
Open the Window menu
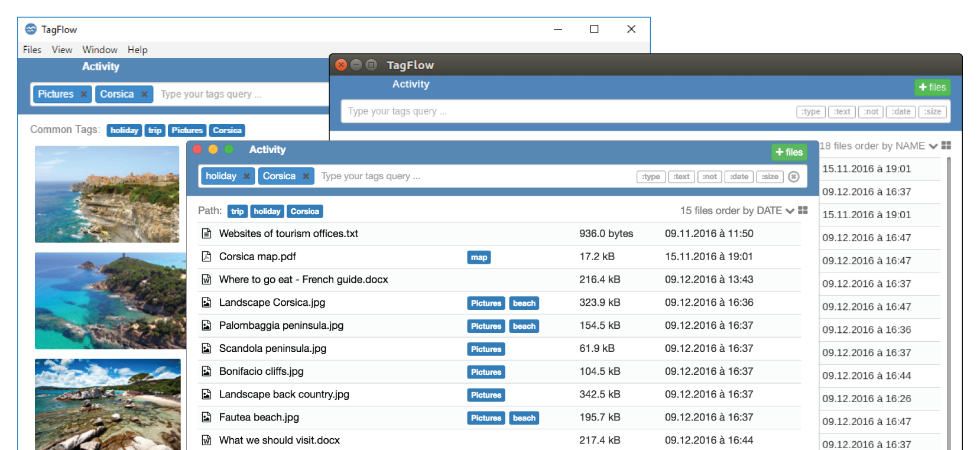(100, 50)
